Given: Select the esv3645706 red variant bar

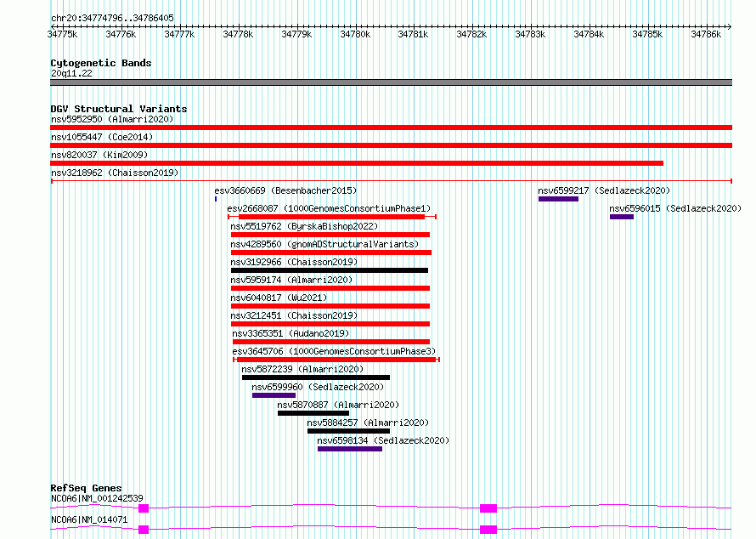Looking at the screenshot, I should click(336, 360).
